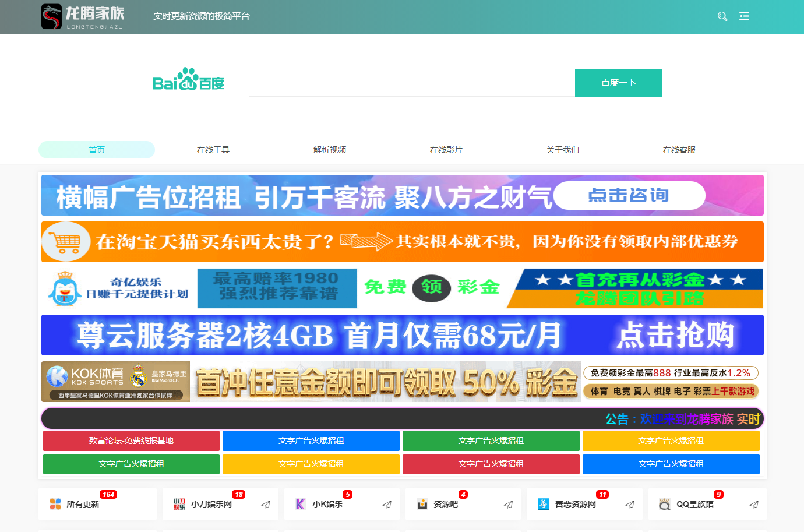Click paper plane icon on 资源吧 card
804x532 pixels.
tap(508, 505)
